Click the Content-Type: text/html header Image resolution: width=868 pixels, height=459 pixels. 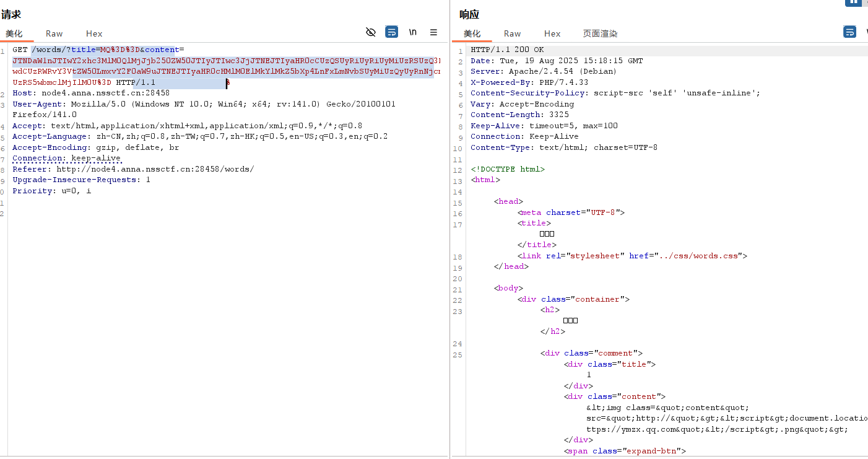pyautogui.click(x=564, y=147)
